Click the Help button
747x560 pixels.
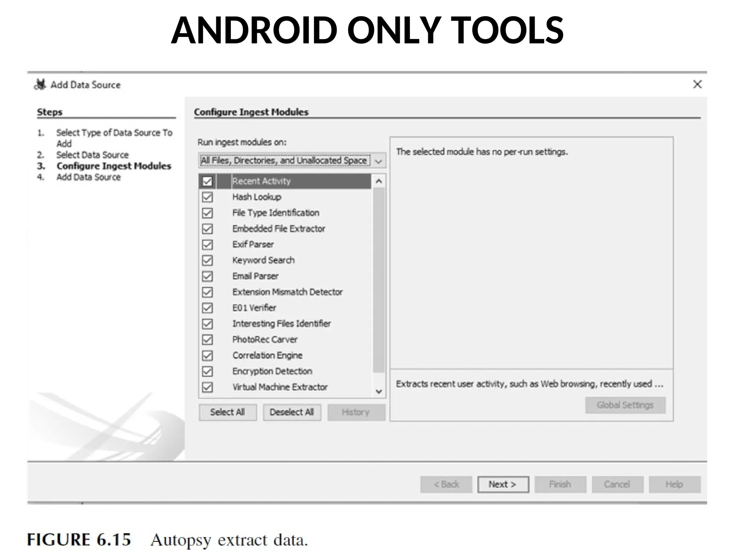pos(674,485)
